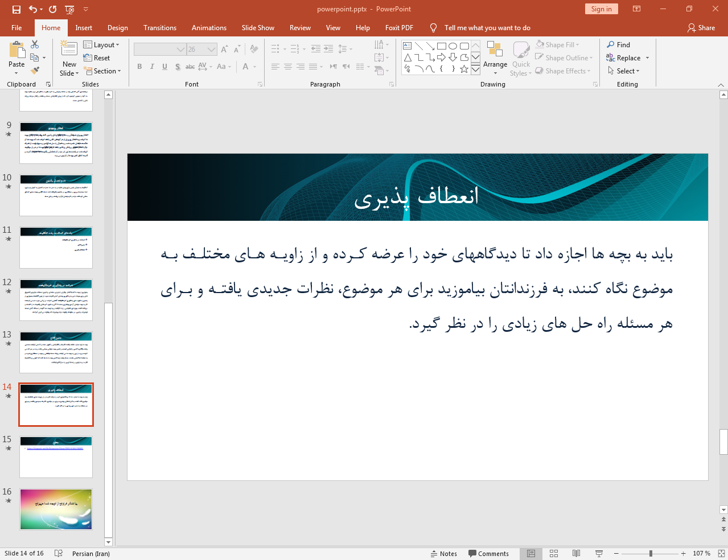Set left-to-right text direction

click(x=334, y=67)
